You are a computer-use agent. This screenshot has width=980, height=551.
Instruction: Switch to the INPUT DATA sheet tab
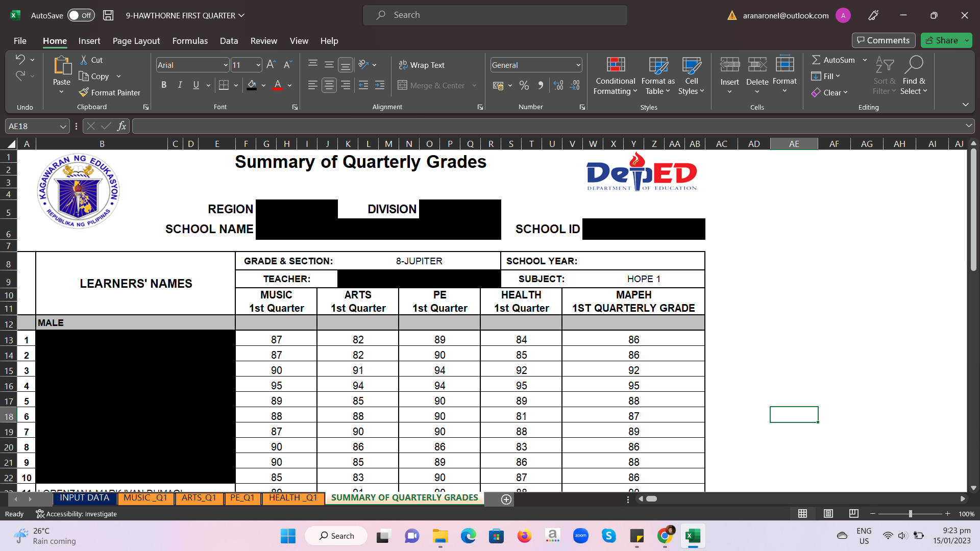coord(84,498)
